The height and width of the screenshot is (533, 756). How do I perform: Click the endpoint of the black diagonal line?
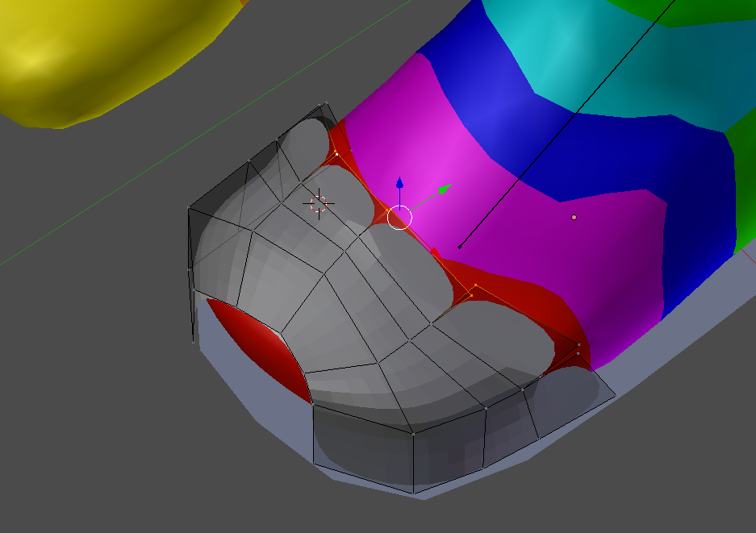click(x=459, y=248)
